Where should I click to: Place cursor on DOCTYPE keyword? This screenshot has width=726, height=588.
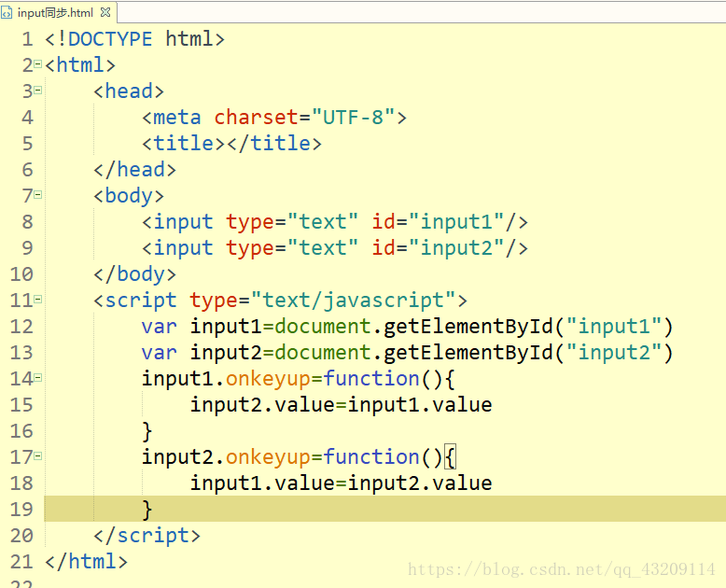110,39
